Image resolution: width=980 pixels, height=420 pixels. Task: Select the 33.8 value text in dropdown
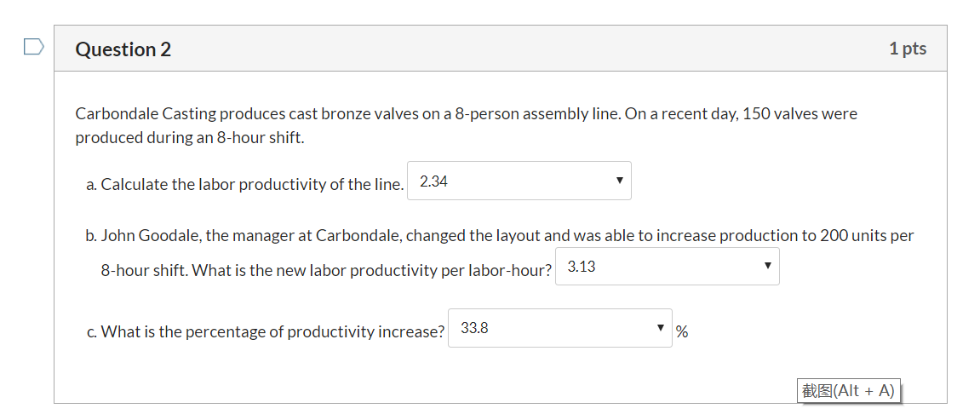click(474, 328)
